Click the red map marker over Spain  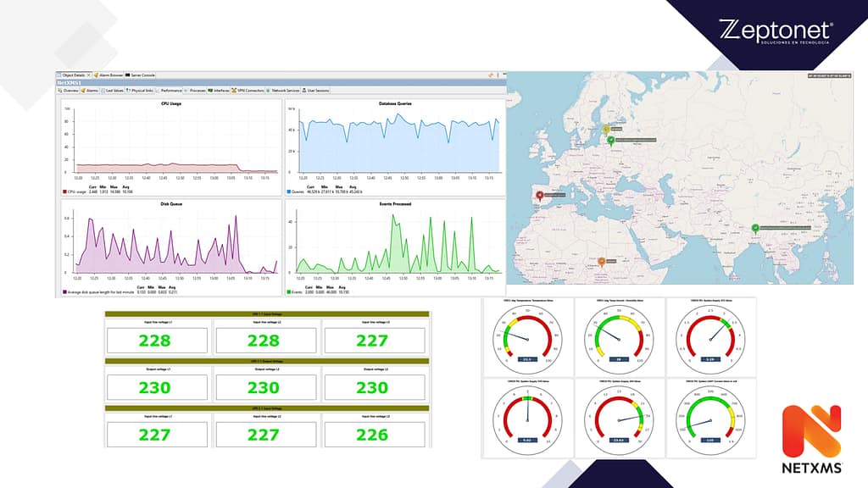pyautogui.click(x=538, y=194)
